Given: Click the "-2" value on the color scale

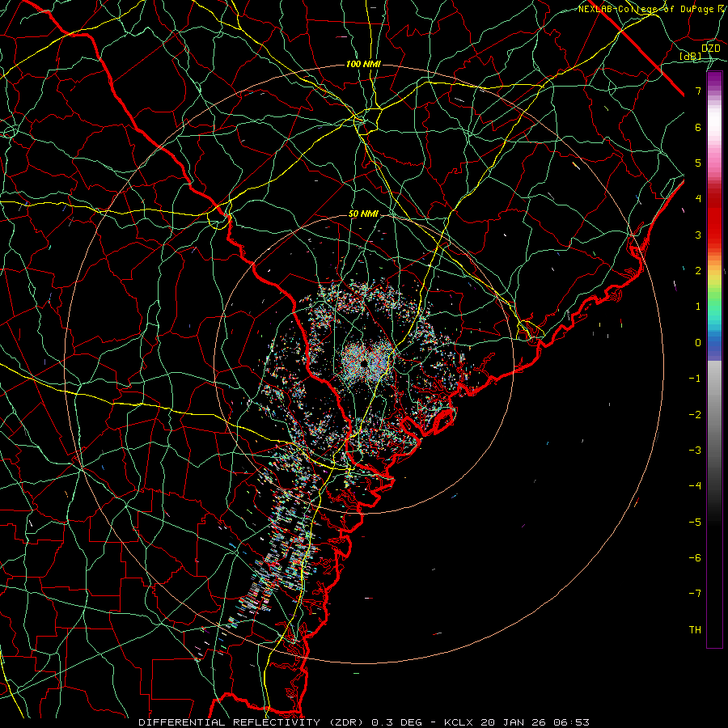Looking at the screenshot, I should 695,415.
